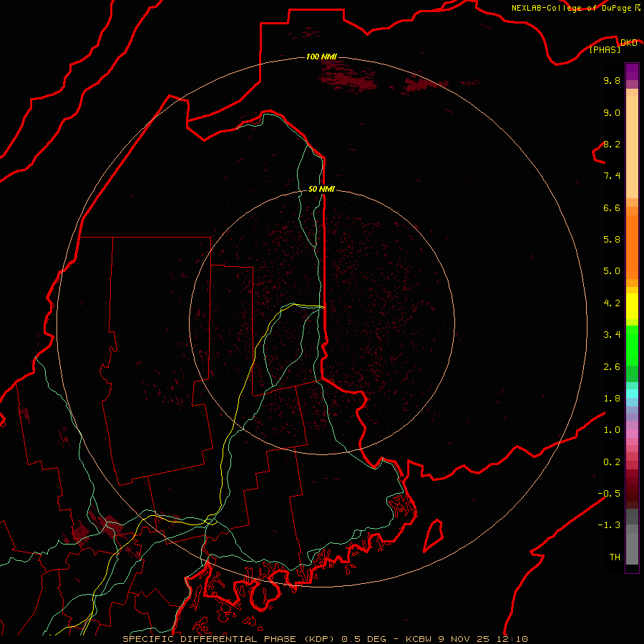
Task: Click the NEXLAB-College of DuPage header text
Action: (571, 8)
